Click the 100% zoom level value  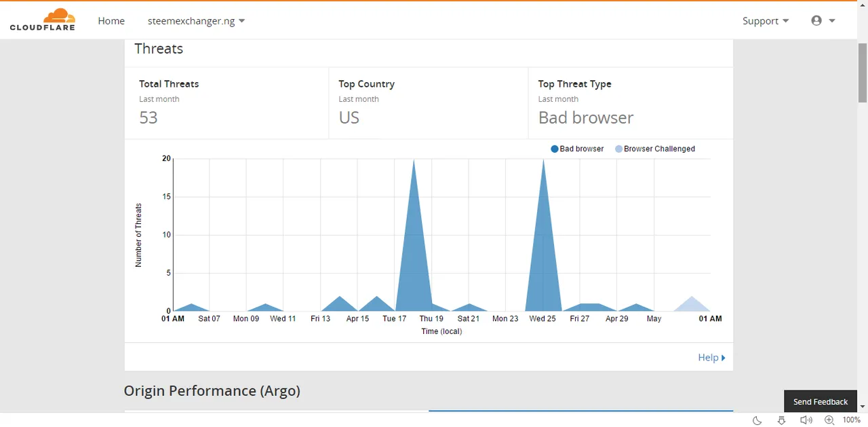tap(851, 420)
